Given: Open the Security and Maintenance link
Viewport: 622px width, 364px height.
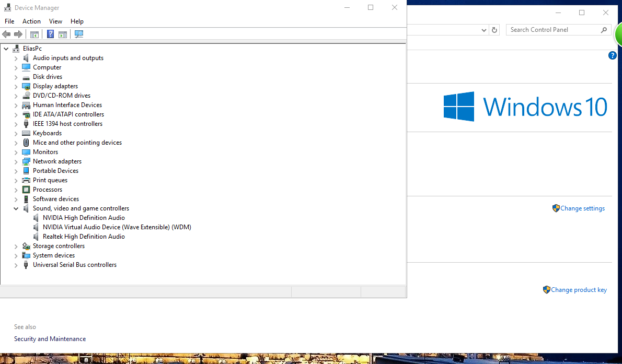Looking at the screenshot, I should (50, 339).
